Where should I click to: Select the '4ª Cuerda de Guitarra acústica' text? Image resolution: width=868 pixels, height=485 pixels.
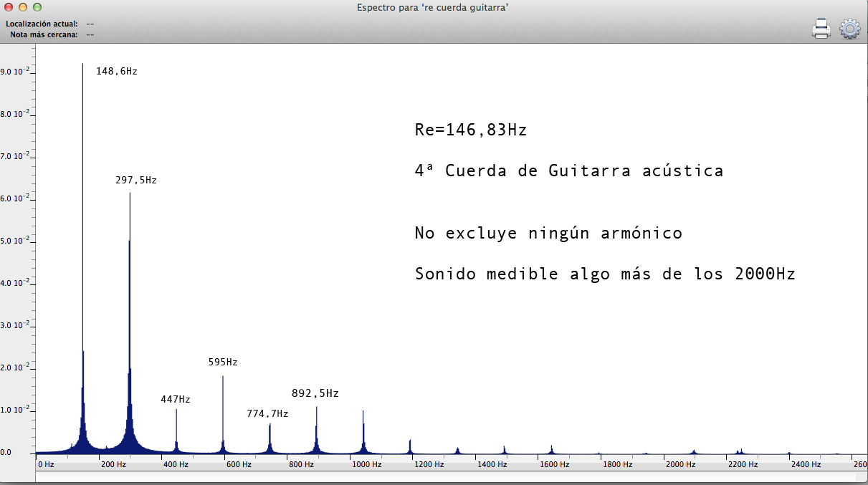(568, 171)
